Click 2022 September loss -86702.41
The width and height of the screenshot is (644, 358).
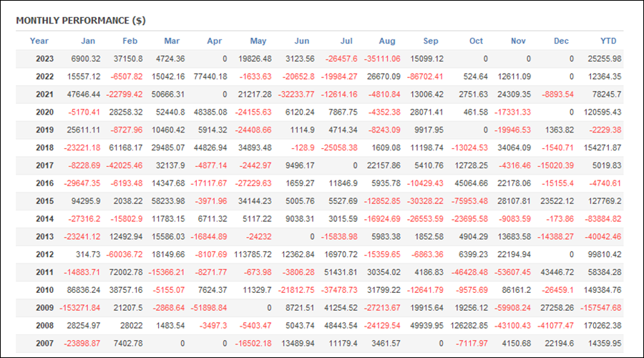[x=425, y=77]
